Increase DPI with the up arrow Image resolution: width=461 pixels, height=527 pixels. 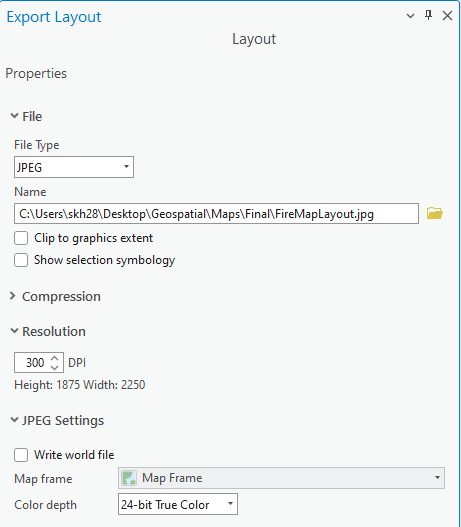(54, 358)
